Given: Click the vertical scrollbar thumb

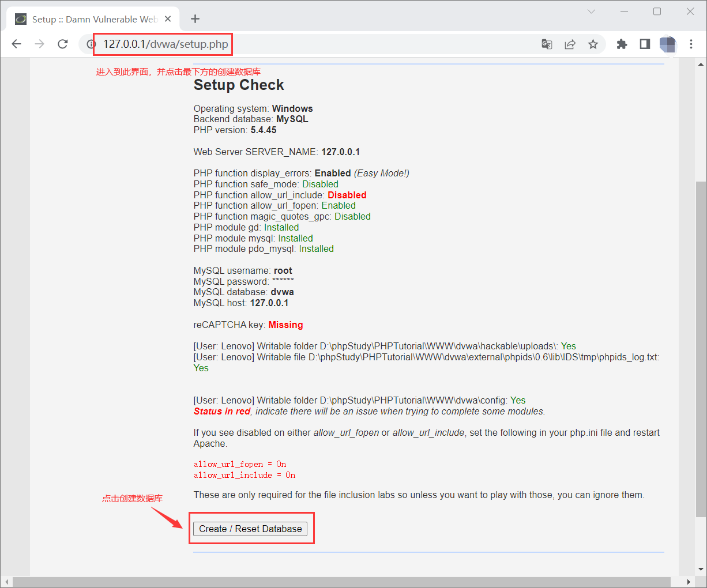Looking at the screenshot, I should [x=701, y=349].
